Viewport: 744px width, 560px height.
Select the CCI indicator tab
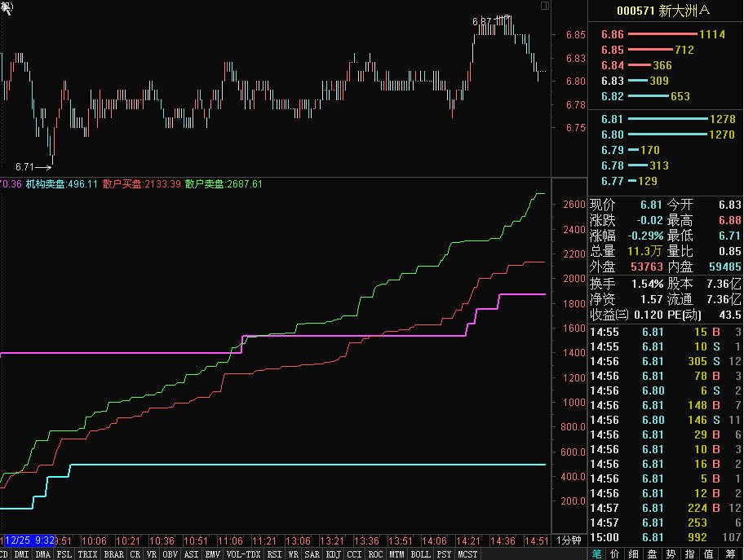tap(354, 554)
